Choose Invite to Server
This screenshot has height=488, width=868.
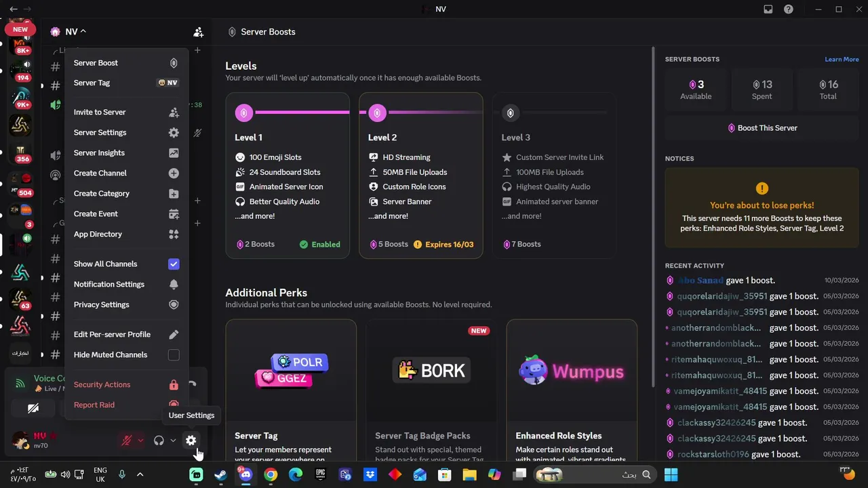click(x=126, y=113)
